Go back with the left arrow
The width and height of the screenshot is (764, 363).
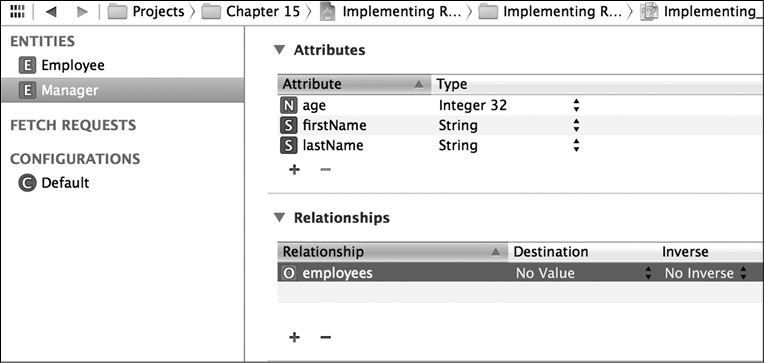click(51, 12)
